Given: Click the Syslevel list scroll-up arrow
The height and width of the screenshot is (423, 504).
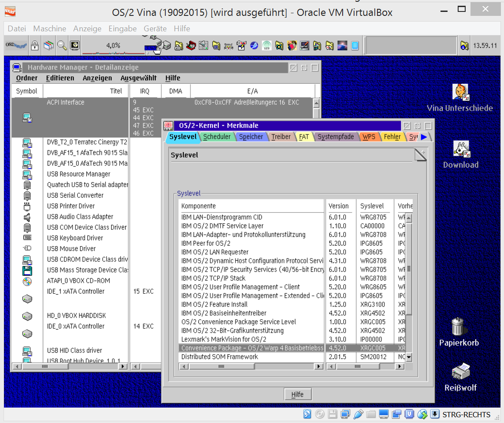Looking at the screenshot, I should click(x=409, y=218).
